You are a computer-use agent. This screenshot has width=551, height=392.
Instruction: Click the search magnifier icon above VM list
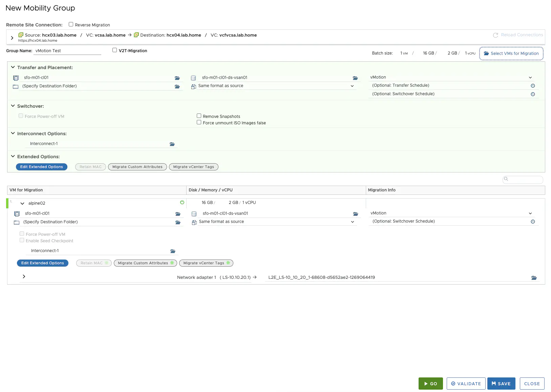pos(506,179)
